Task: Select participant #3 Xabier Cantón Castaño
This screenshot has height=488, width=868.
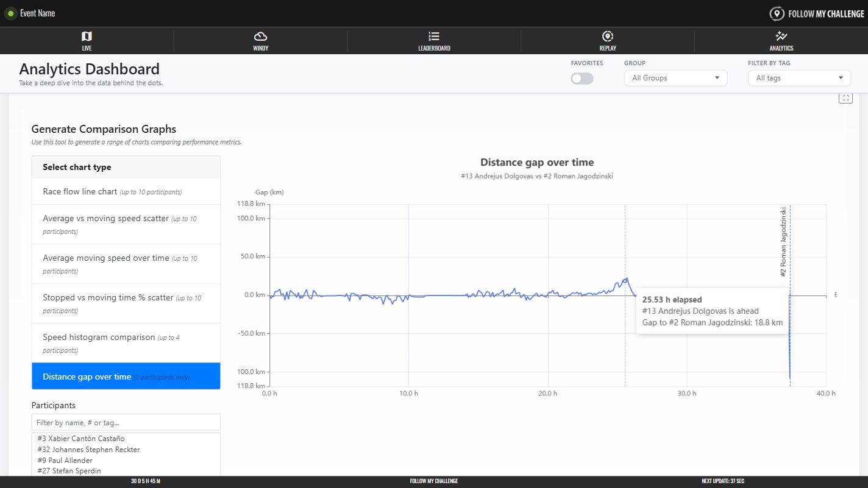Action: click(x=81, y=439)
